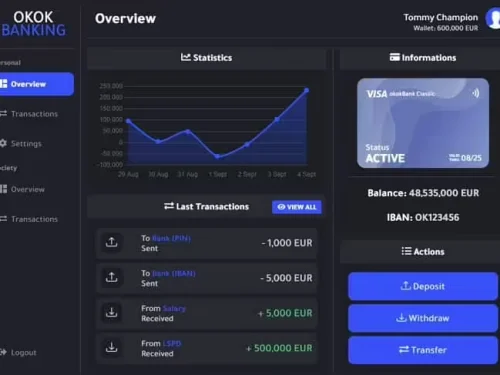This screenshot has width=500, height=375.
Task: Click the Last Transactions arrows icon
Action: point(169,206)
